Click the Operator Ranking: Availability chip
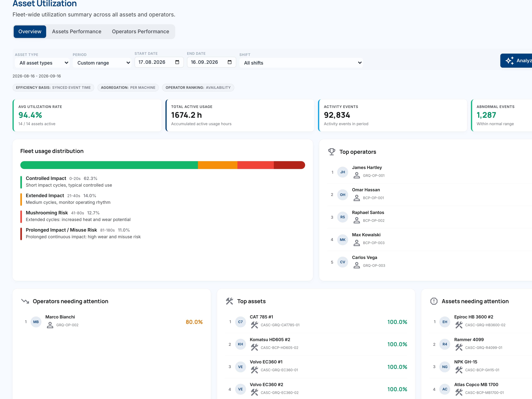 (198, 87)
